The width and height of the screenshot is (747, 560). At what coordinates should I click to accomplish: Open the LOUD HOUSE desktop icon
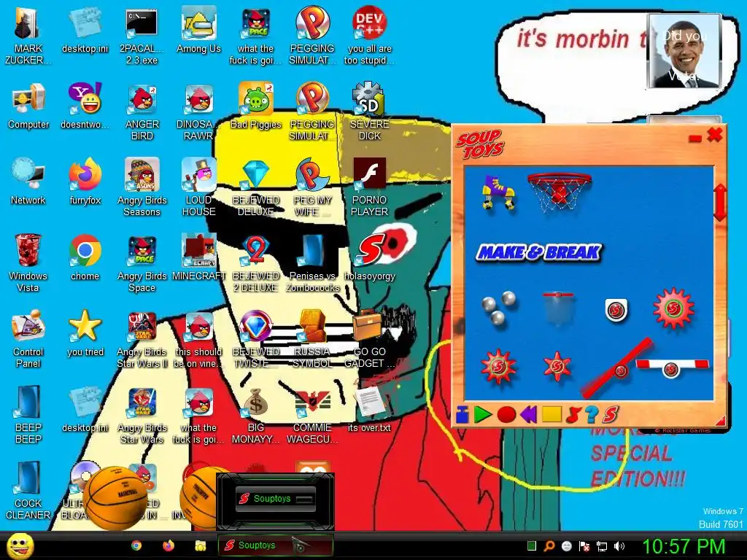tap(198, 187)
